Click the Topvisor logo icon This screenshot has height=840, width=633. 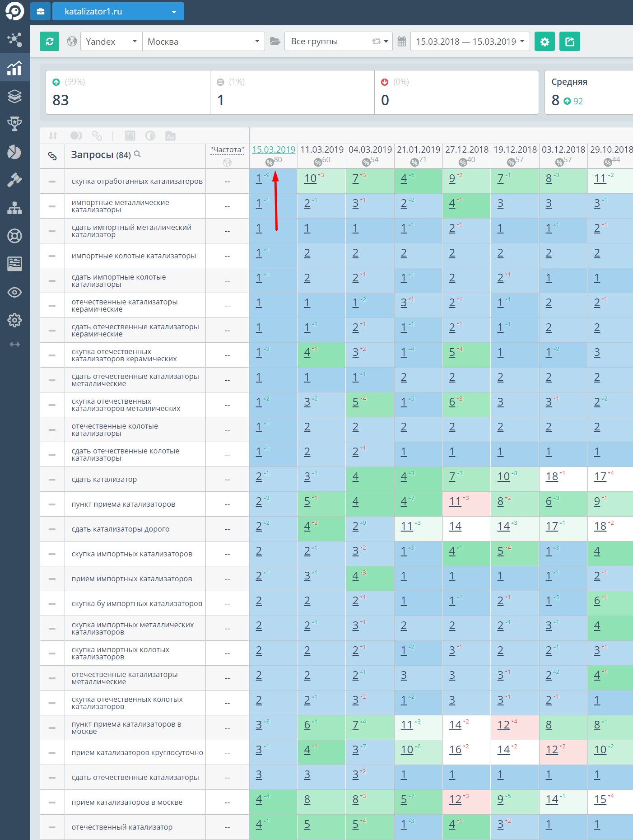pyautogui.click(x=14, y=12)
